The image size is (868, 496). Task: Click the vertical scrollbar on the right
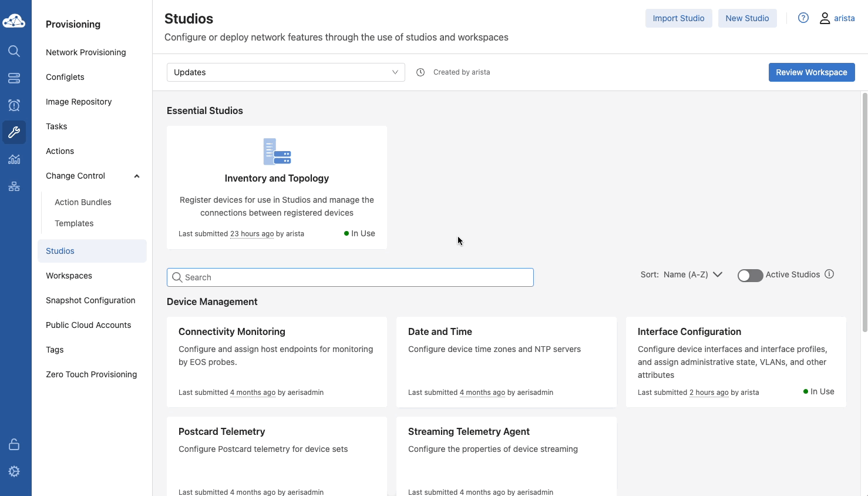pos(864,212)
